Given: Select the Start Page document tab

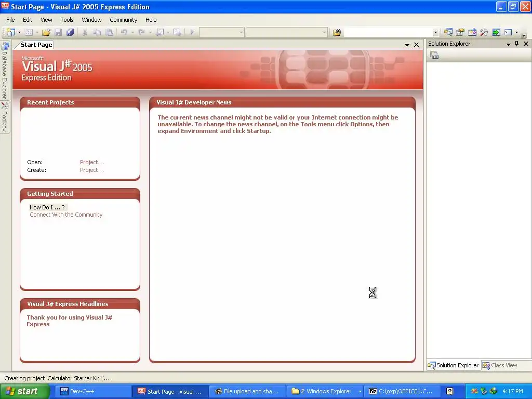Looking at the screenshot, I should coord(36,45).
